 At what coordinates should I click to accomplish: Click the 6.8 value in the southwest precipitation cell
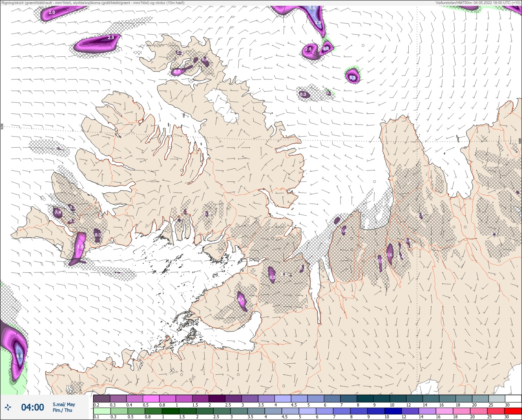(x=20, y=356)
